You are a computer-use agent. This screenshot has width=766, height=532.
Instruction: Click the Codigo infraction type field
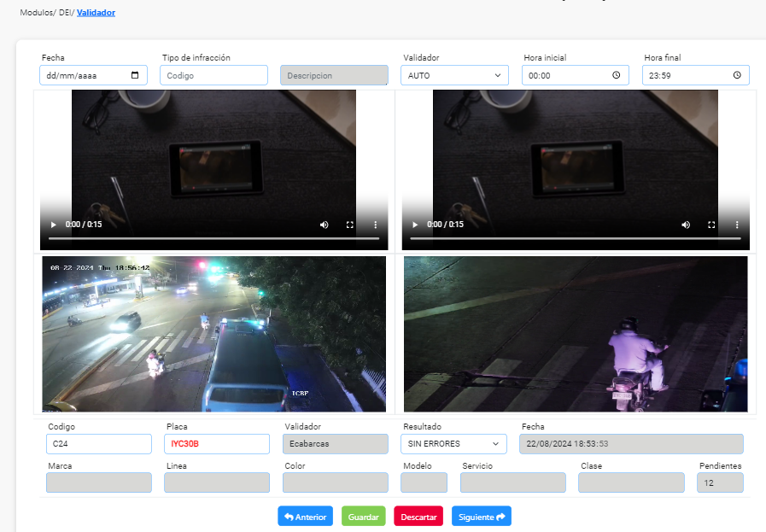click(213, 75)
